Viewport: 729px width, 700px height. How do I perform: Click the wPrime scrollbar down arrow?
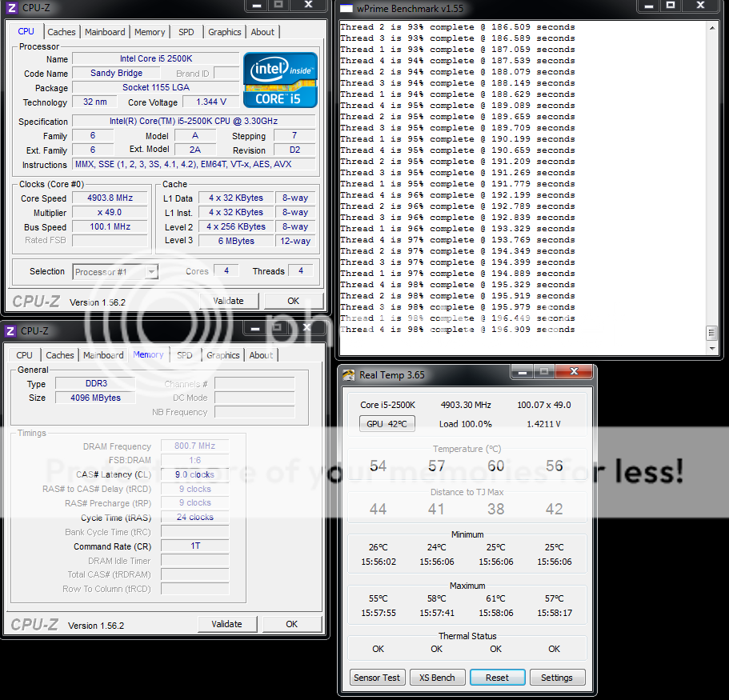(712, 348)
